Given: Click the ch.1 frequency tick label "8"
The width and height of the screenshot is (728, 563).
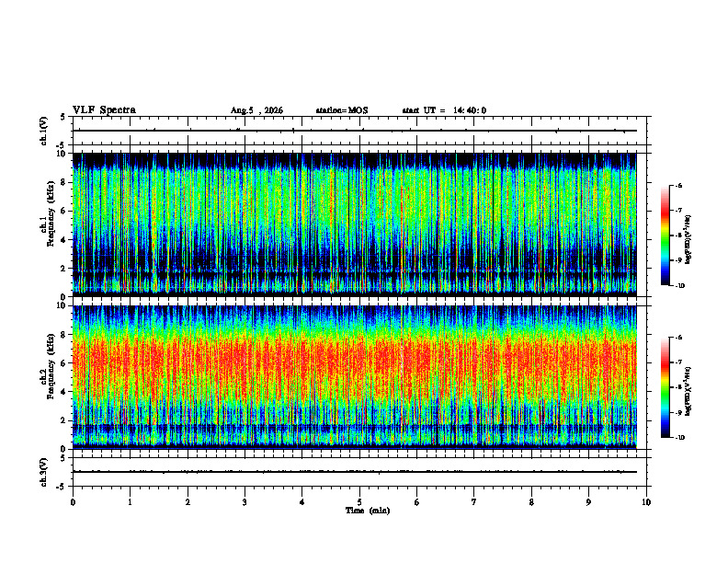Looking at the screenshot, I should pyautogui.click(x=64, y=182).
